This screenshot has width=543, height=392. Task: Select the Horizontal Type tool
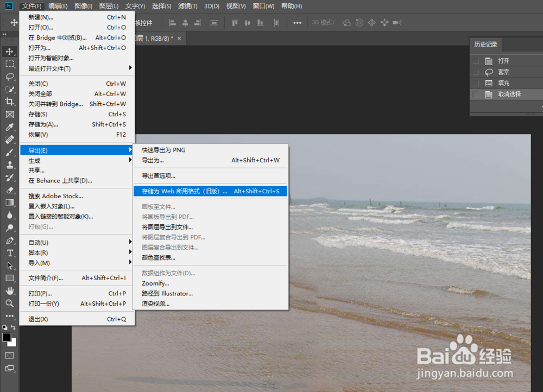(x=9, y=253)
